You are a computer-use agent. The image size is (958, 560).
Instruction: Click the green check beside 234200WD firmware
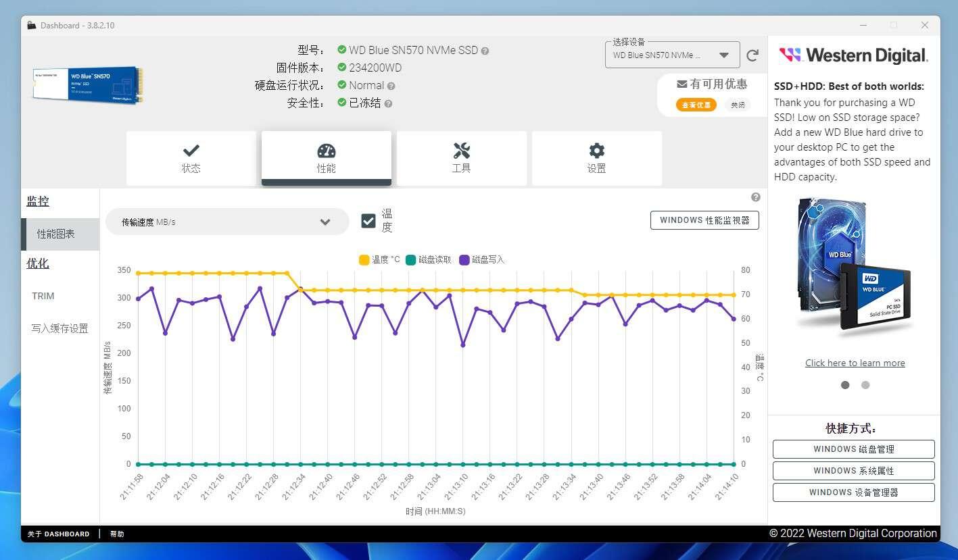(342, 67)
